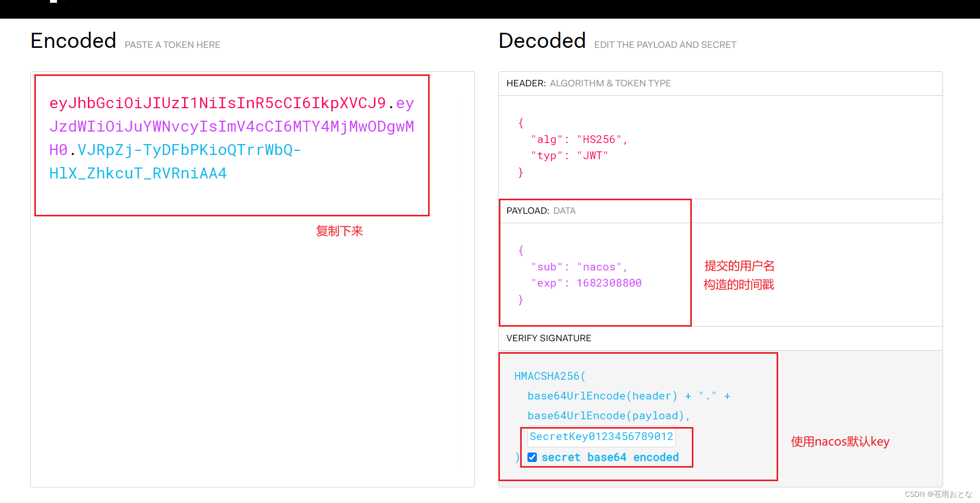Click the Decoded heading
This screenshot has height=503, width=980.
[x=542, y=41]
